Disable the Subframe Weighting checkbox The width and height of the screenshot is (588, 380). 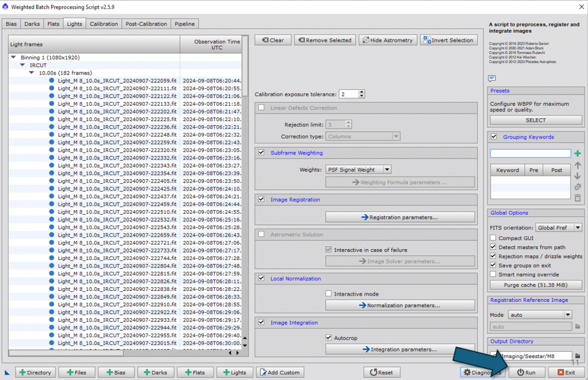click(262, 153)
